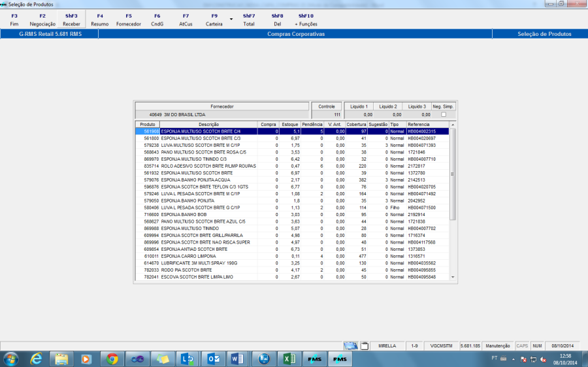The width and height of the screenshot is (588, 367).
Task: Open the ShF10 + Funções menu
Action: [306, 20]
